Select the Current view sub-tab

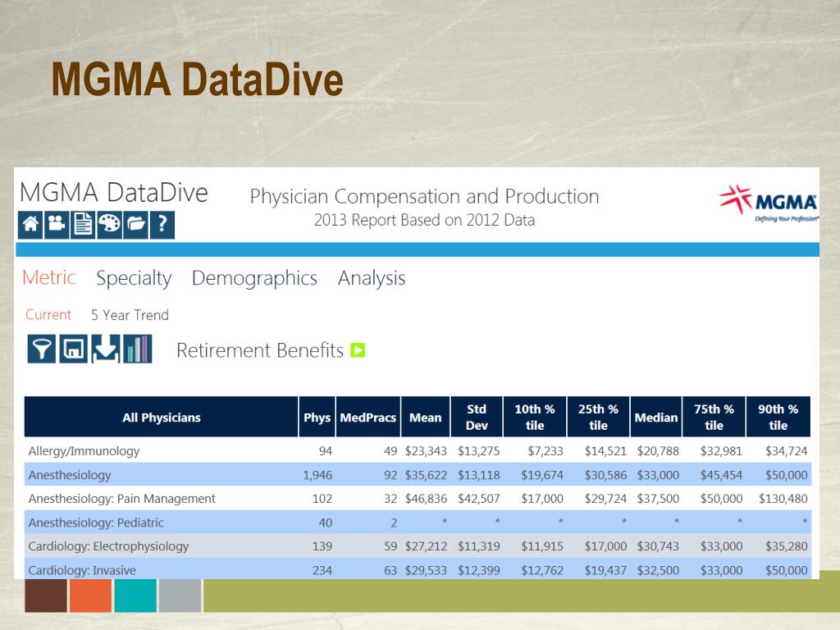click(48, 314)
